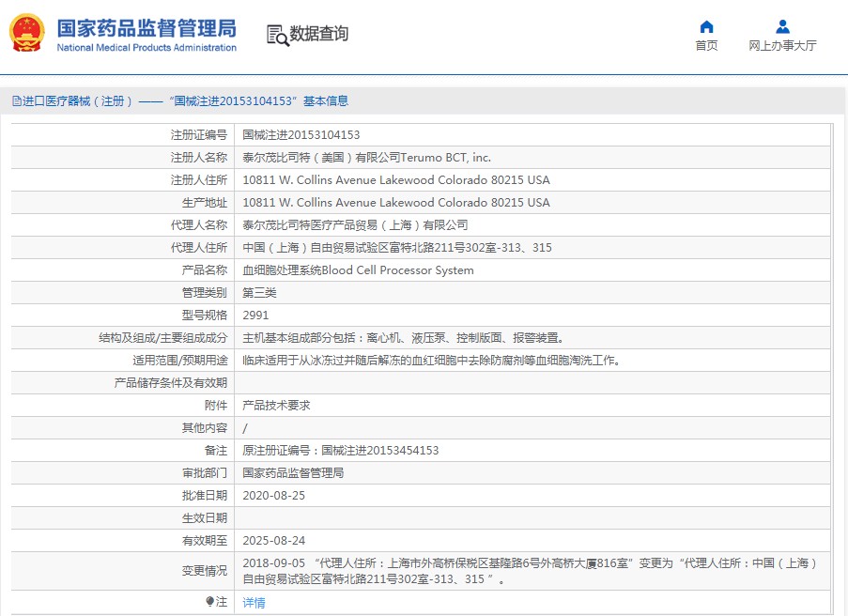
Task: Click the 变更情况 2018-09-05 change record
Action: (530, 571)
